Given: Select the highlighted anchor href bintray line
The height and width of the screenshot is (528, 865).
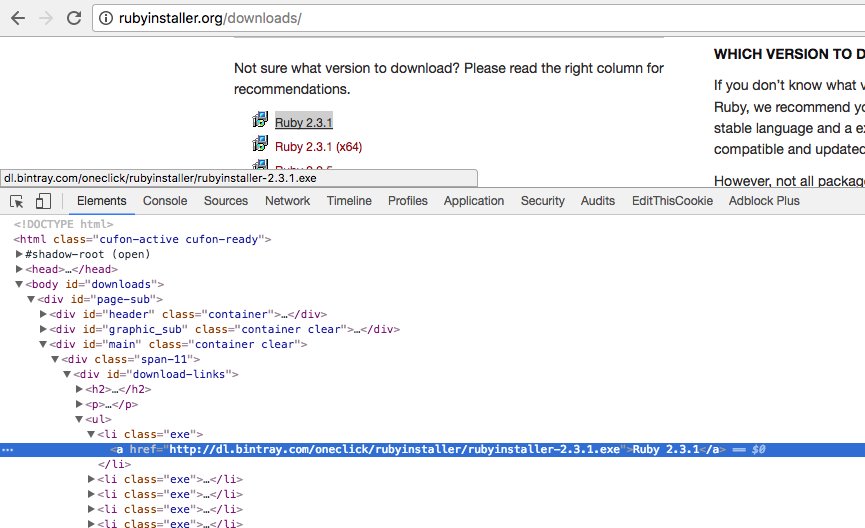Looking at the screenshot, I should click(x=432, y=450).
